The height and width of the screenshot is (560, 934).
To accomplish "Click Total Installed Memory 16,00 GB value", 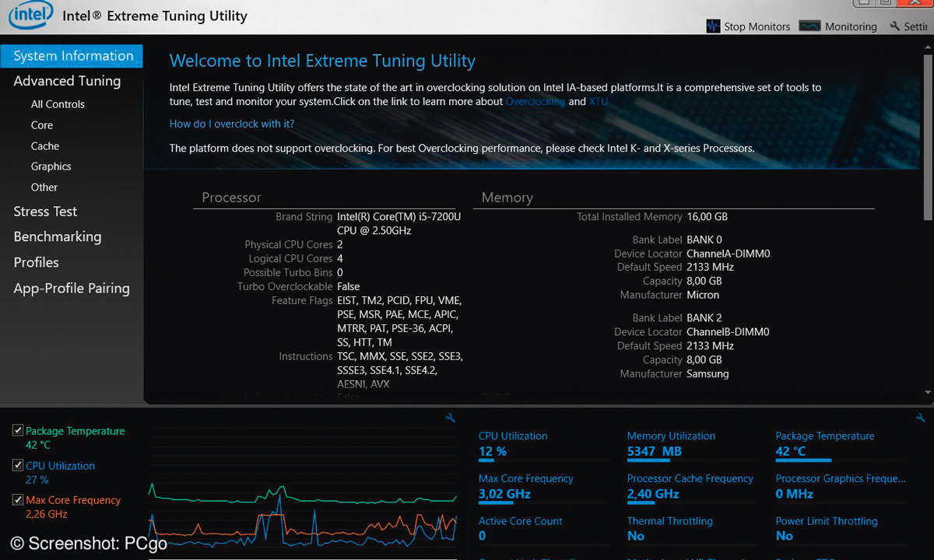I will click(x=707, y=217).
